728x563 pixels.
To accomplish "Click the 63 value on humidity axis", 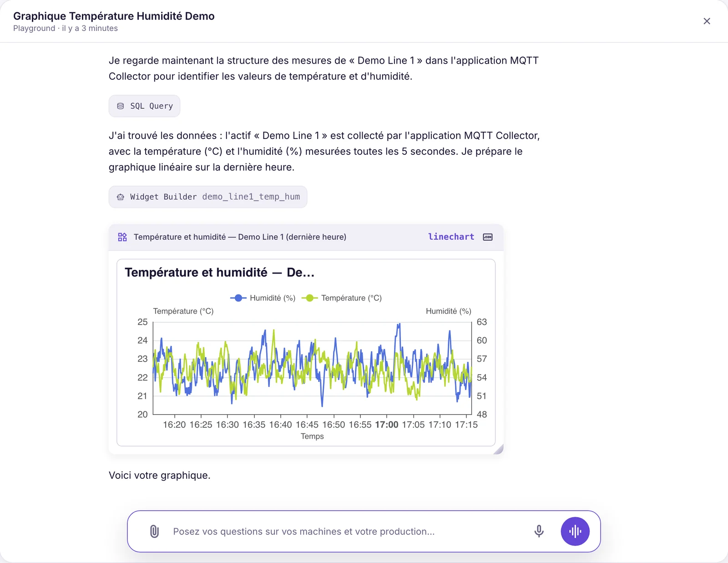I will [482, 322].
